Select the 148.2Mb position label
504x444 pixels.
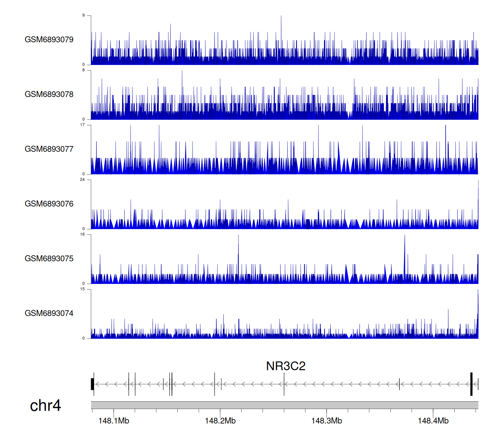(220, 421)
